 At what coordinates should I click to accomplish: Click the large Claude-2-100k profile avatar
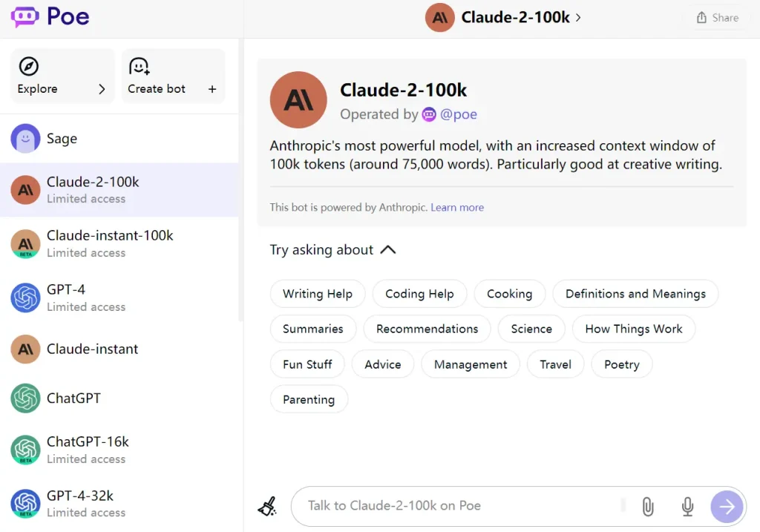click(x=298, y=100)
